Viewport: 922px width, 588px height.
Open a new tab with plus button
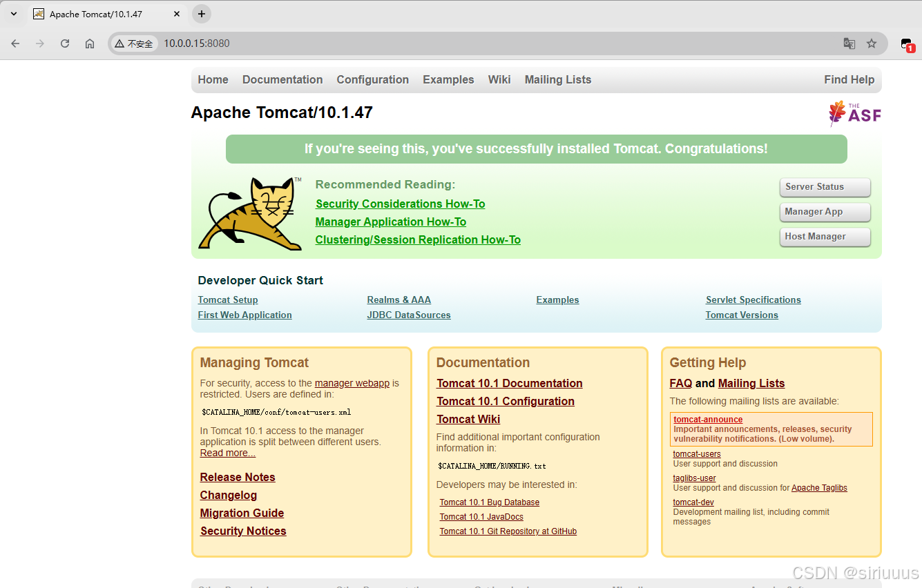(202, 14)
